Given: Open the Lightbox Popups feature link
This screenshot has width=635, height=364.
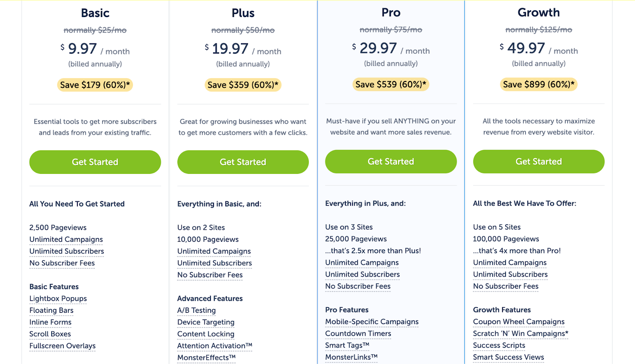Looking at the screenshot, I should 58,299.
